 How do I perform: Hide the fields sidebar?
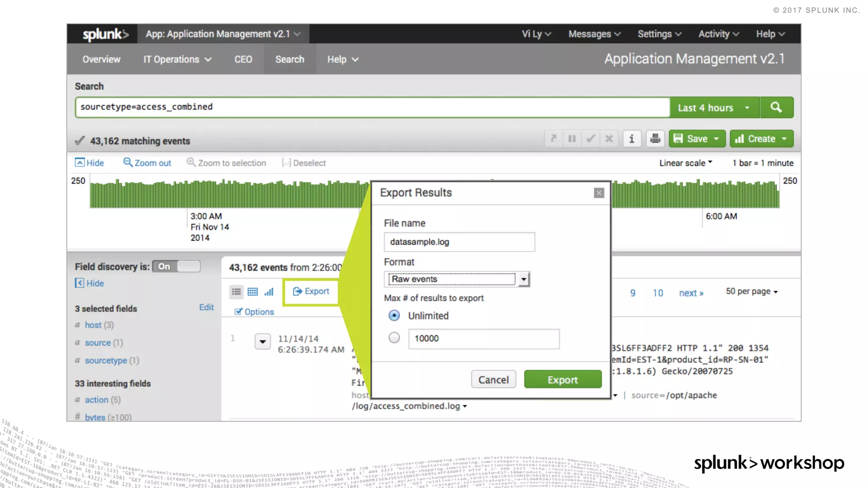[x=89, y=283]
